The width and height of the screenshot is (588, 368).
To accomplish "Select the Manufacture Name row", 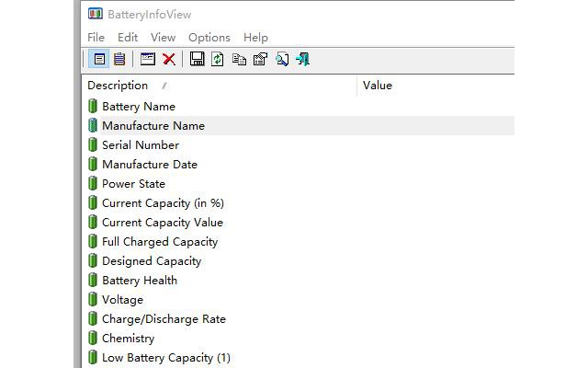I will pos(298,125).
